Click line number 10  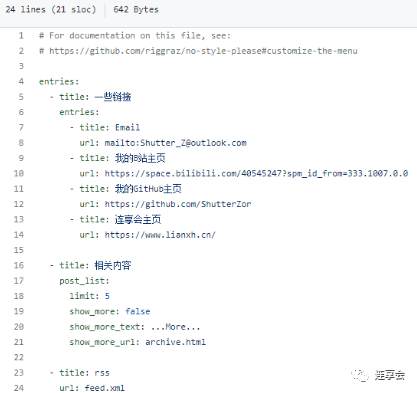tap(19, 173)
